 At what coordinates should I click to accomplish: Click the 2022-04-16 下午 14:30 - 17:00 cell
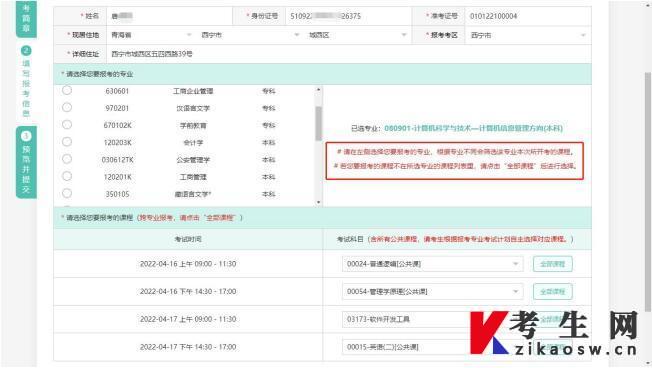coord(188,291)
